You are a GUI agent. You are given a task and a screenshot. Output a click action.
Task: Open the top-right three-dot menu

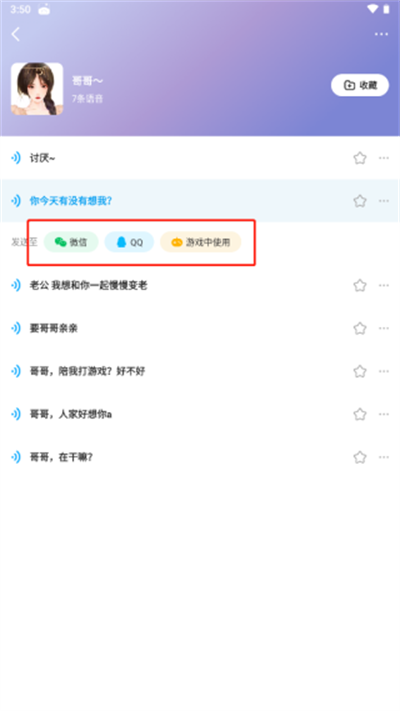(381, 34)
